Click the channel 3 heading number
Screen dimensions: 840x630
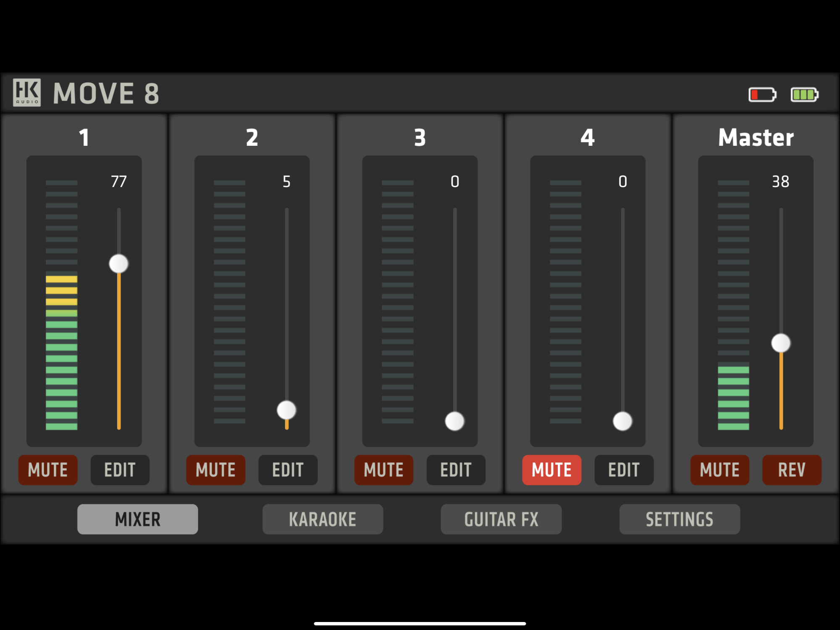420,137
